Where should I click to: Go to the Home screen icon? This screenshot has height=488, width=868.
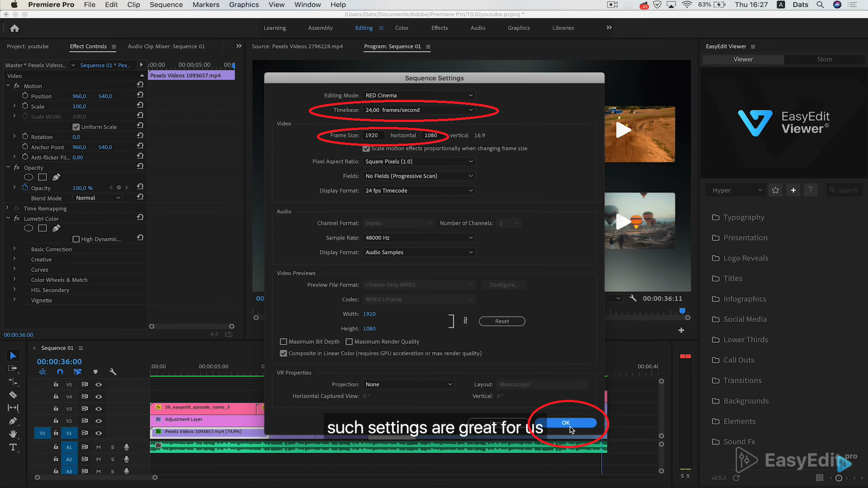14,28
